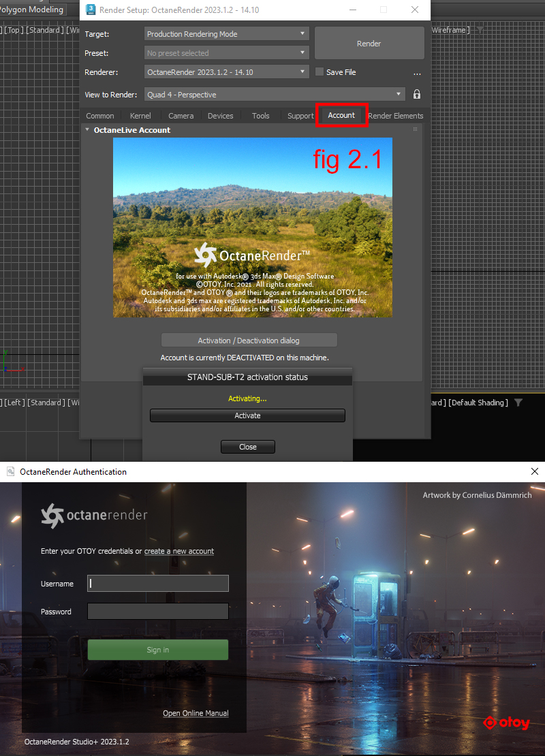Click the Password input field
This screenshot has width=545, height=756.
158,612
